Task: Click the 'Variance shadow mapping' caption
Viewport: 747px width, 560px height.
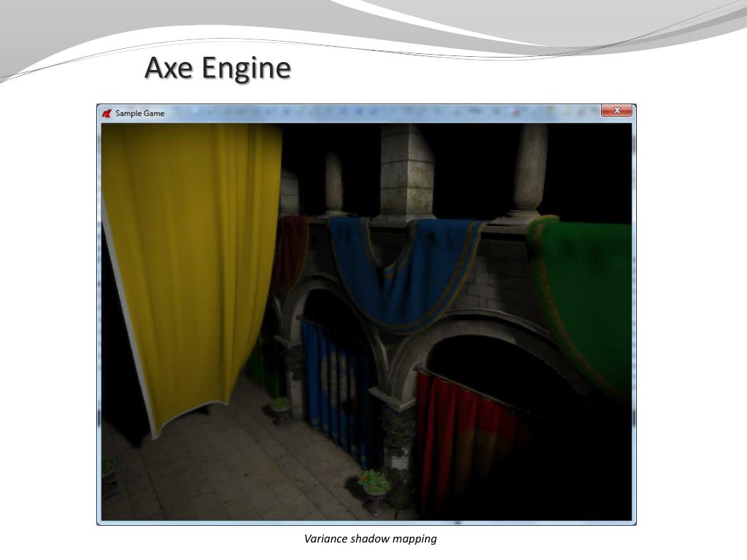Action: tap(370, 539)
